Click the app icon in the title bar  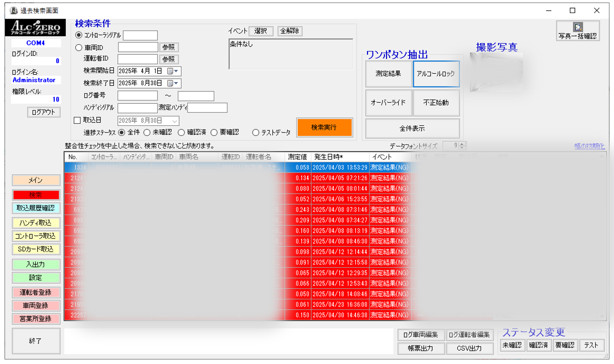click(x=14, y=11)
